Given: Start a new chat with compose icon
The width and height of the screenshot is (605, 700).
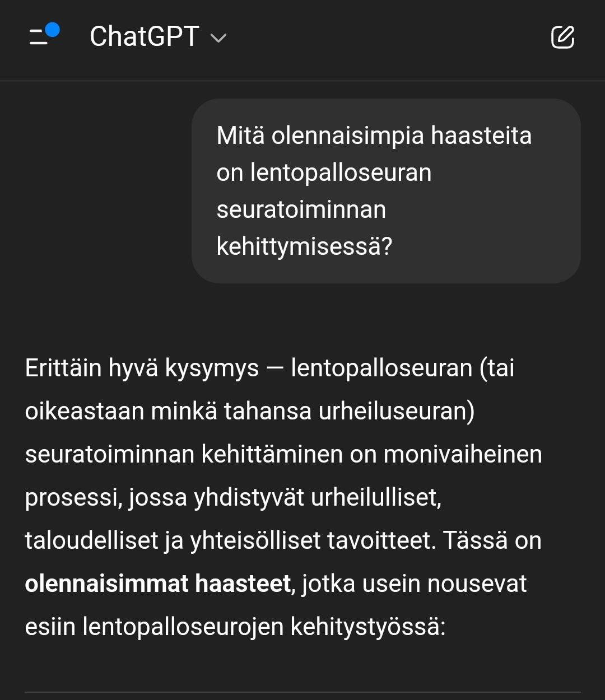Looking at the screenshot, I should [562, 37].
